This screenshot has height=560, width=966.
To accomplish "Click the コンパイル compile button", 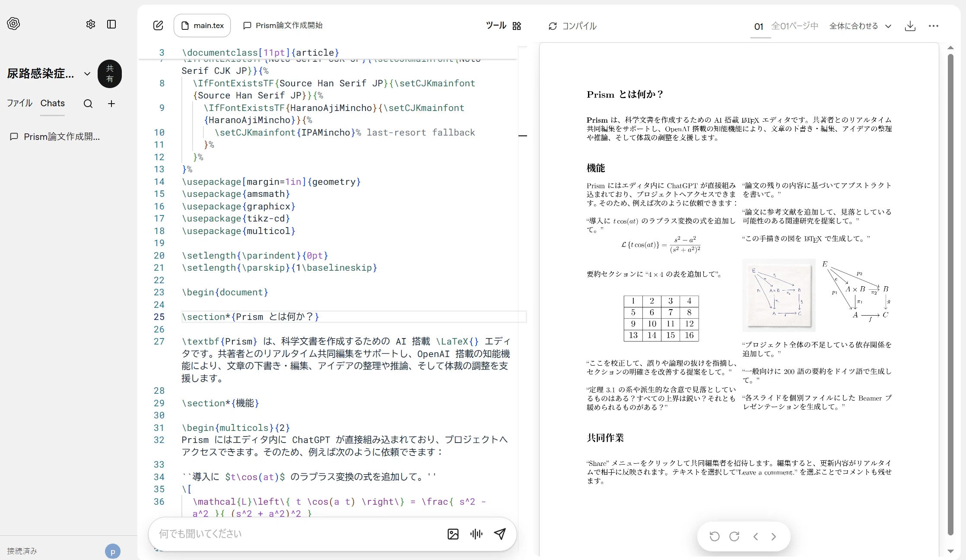I will (572, 26).
